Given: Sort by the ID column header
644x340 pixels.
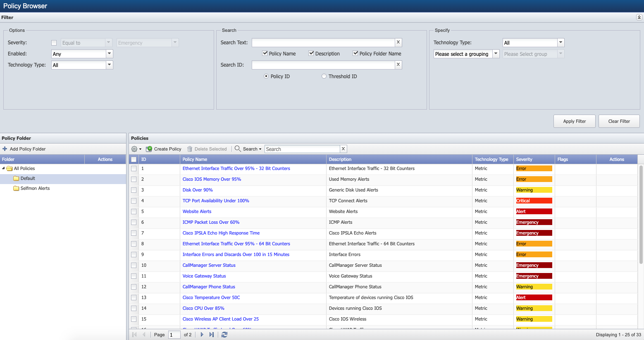Looking at the screenshot, I should coord(160,159).
